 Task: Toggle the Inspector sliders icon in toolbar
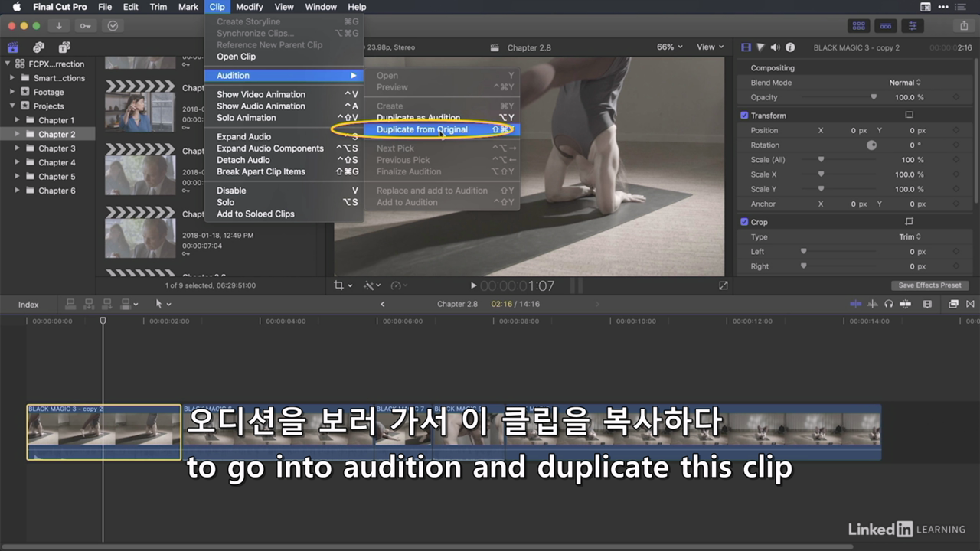pyautogui.click(x=913, y=25)
